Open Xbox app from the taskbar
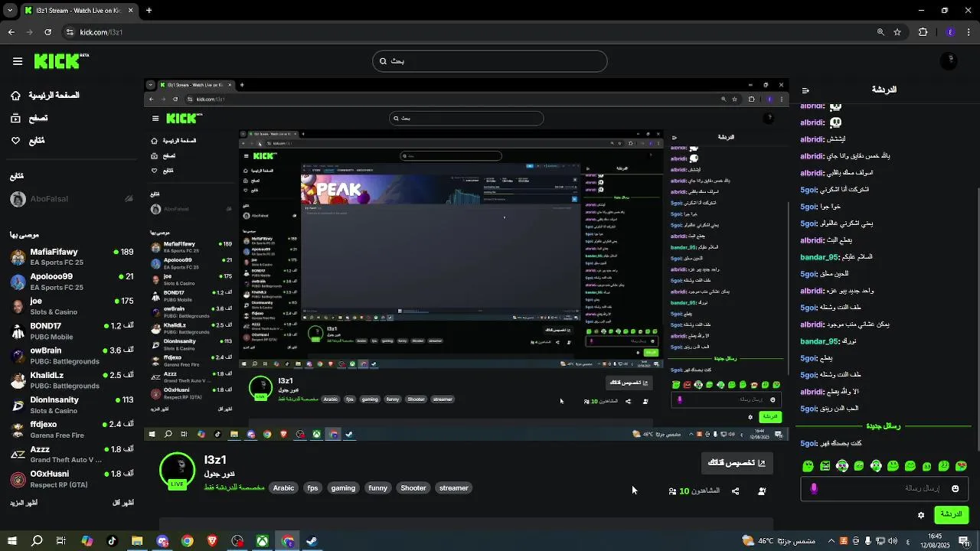 click(x=262, y=541)
